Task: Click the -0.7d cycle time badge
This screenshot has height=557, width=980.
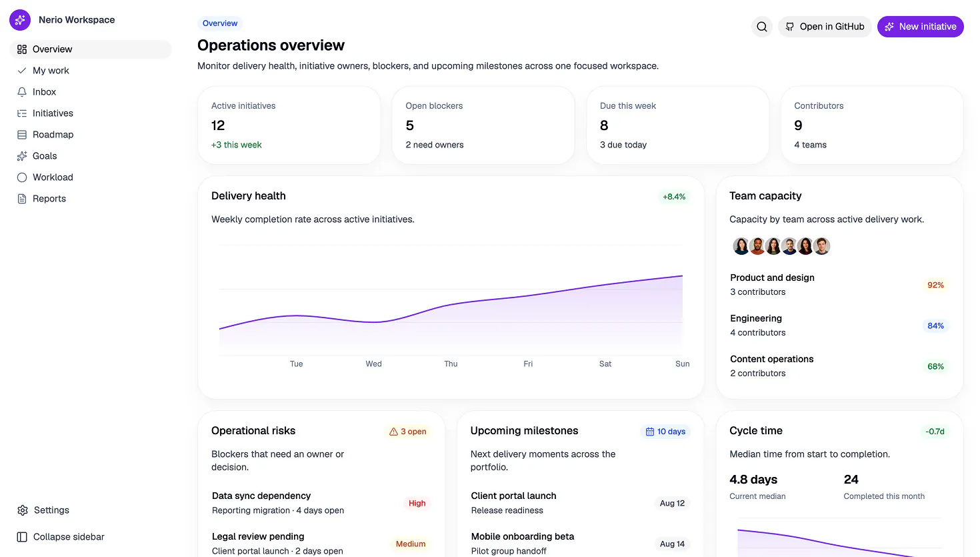Action: click(x=935, y=432)
